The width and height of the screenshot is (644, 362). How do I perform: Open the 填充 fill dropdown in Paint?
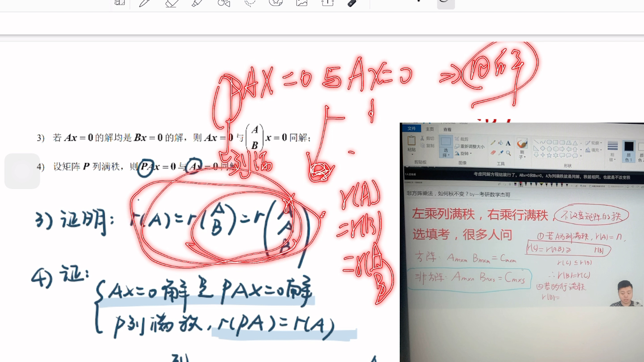tap(593, 150)
